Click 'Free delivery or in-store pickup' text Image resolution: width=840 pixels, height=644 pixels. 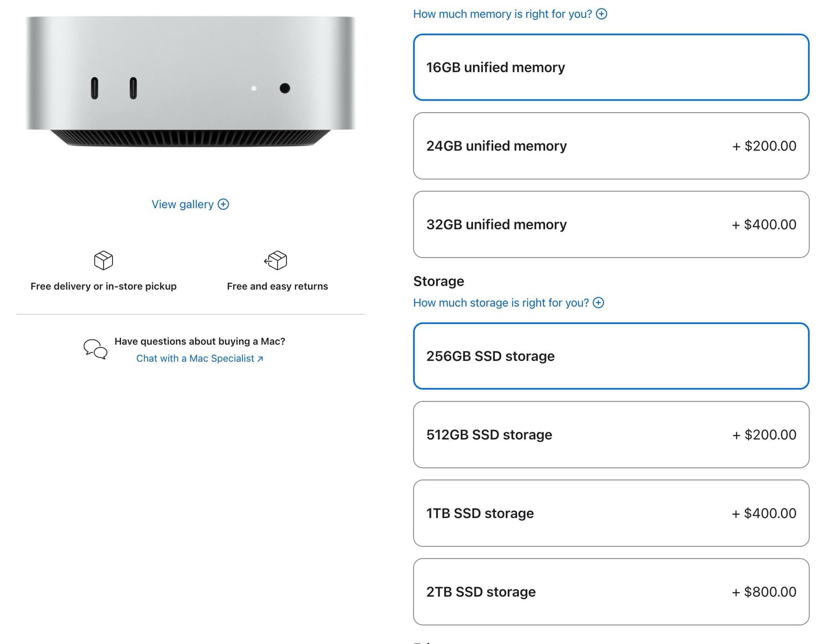point(104,286)
